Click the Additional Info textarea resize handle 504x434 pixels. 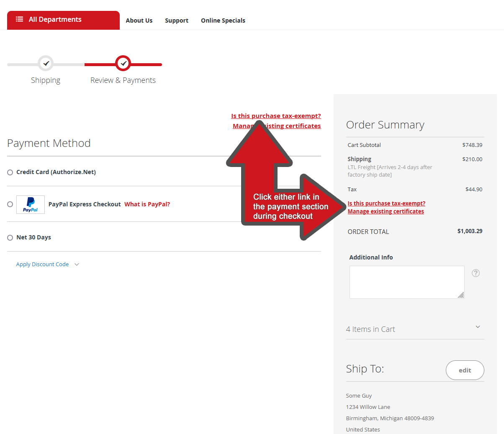[461, 295]
